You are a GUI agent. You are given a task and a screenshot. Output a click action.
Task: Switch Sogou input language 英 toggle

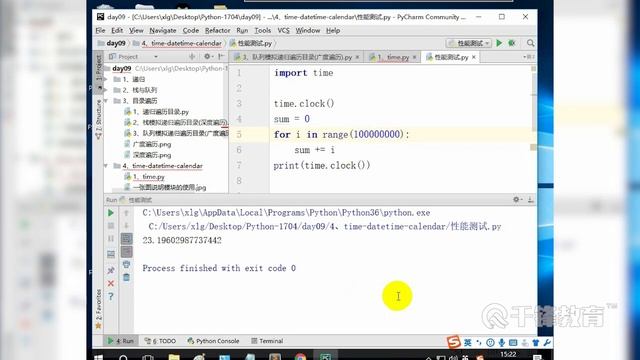467,342
